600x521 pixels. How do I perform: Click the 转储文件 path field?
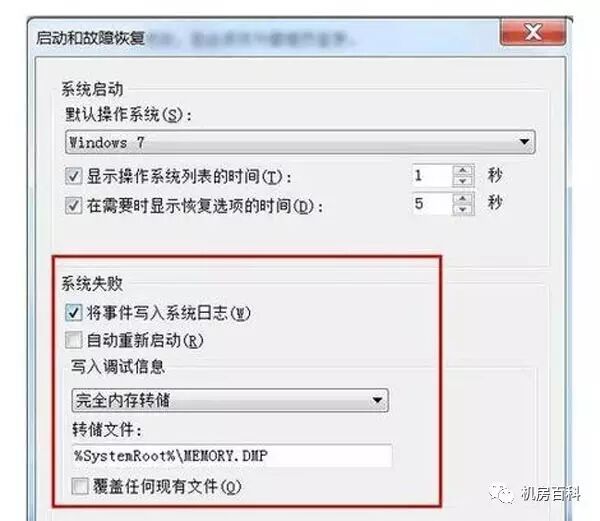pyautogui.click(x=232, y=456)
